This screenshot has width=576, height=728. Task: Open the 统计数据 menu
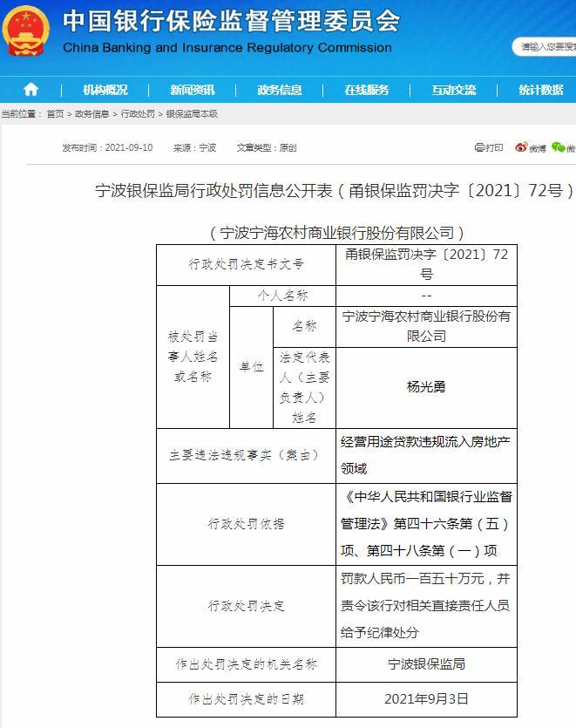[541, 90]
